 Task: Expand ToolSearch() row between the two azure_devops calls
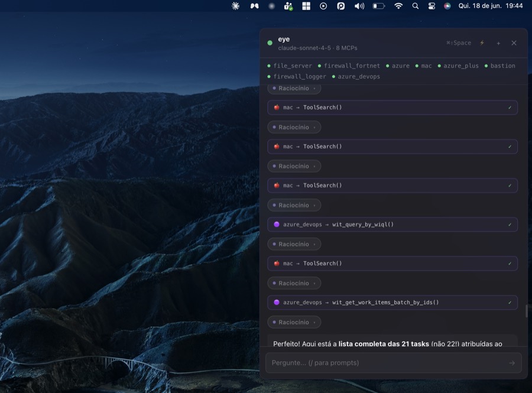pos(392,264)
